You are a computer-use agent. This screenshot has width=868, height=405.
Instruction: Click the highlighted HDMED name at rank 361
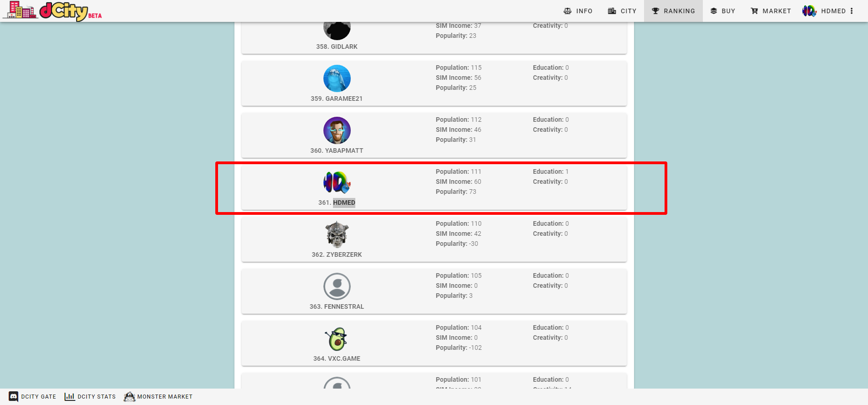coord(344,202)
